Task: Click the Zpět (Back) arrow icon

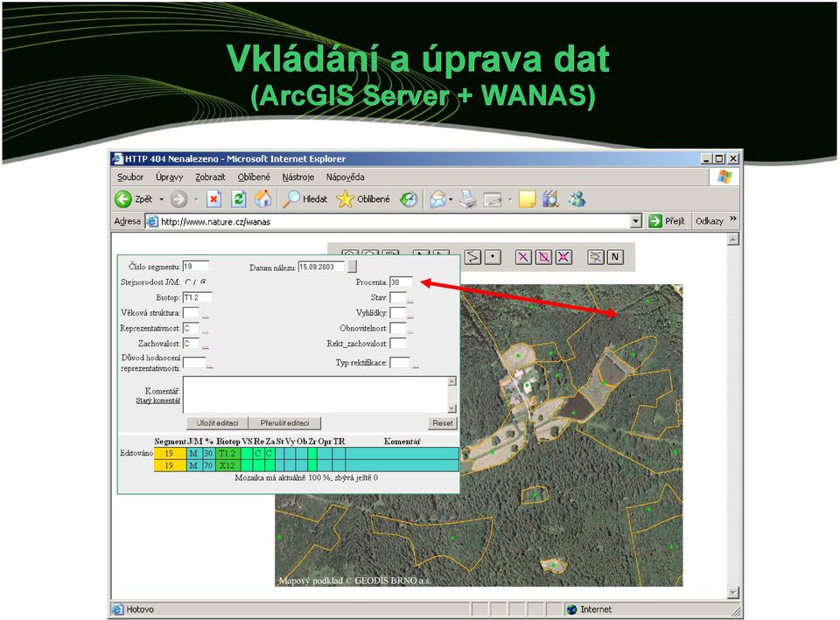Action: point(123,199)
